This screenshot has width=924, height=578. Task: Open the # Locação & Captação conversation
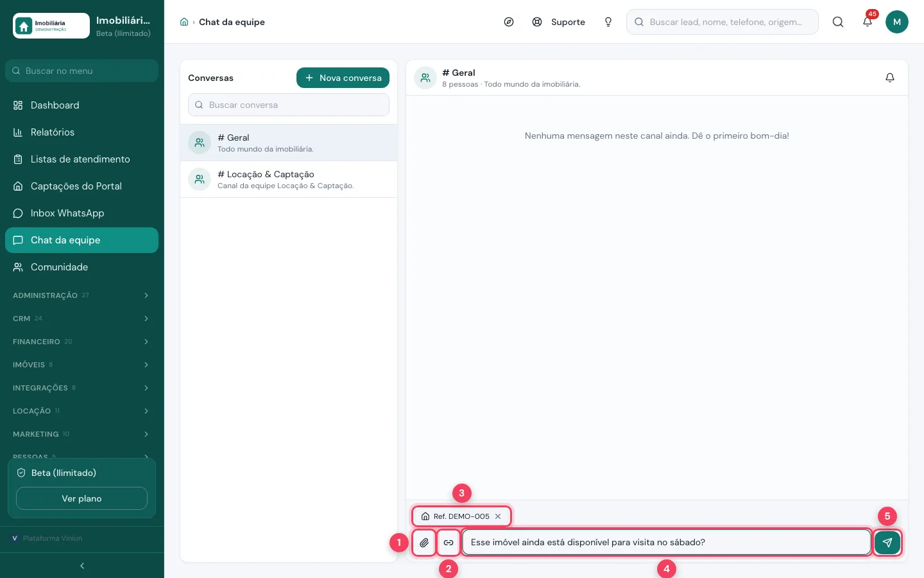click(289, 179)
